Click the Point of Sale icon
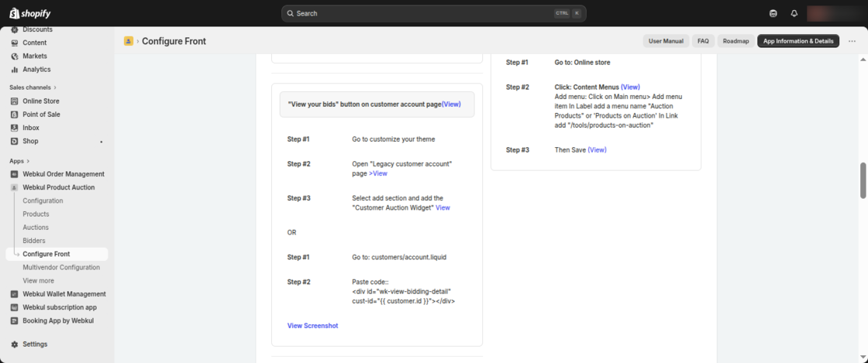This screenshot has height=363, width=868. click(15, 115)
